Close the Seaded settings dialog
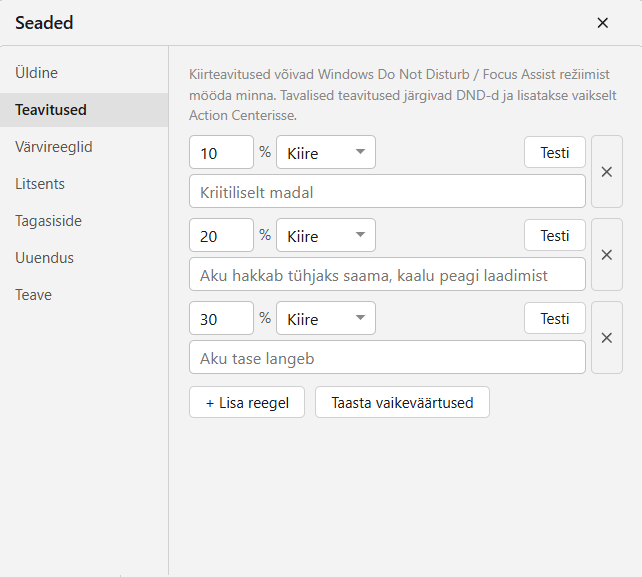 602,23
